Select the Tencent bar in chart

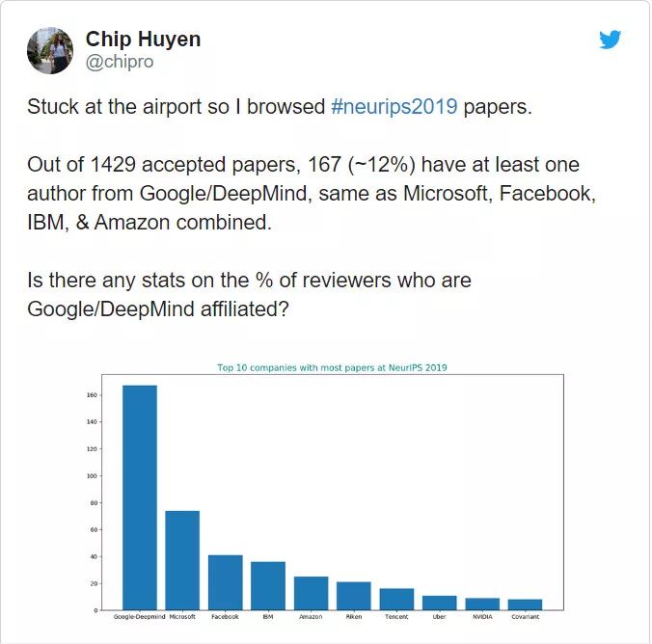[x=396, y=599]
